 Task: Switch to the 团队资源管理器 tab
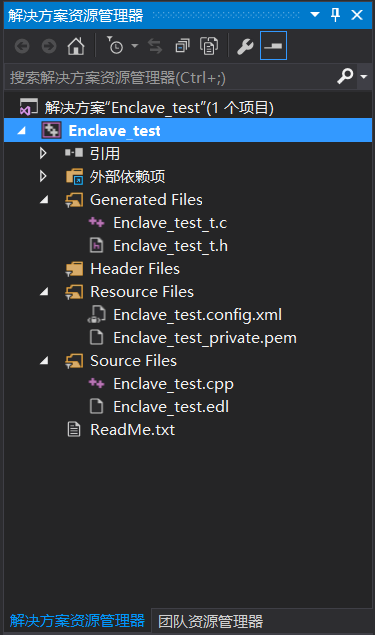210,621
